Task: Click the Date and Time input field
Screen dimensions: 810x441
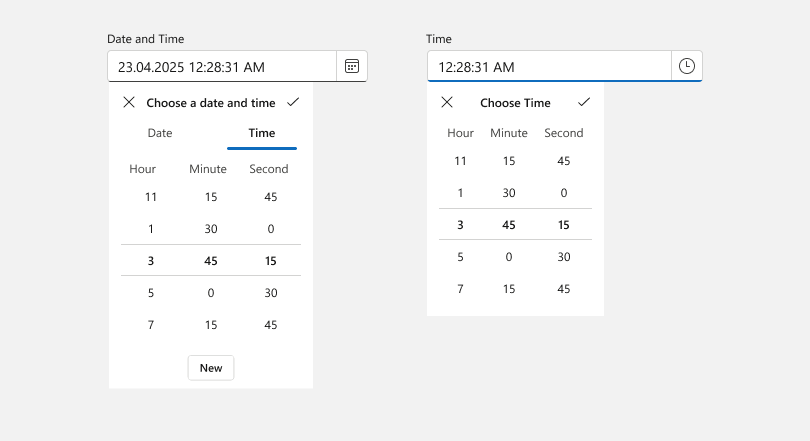Action: pyautogui.click(x=222, y=67)
